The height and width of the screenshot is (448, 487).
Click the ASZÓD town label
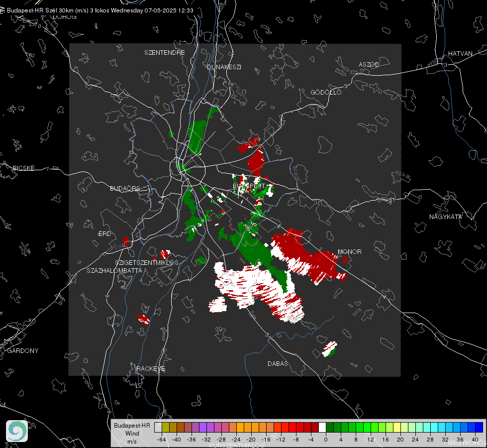(x=369, y=64)
